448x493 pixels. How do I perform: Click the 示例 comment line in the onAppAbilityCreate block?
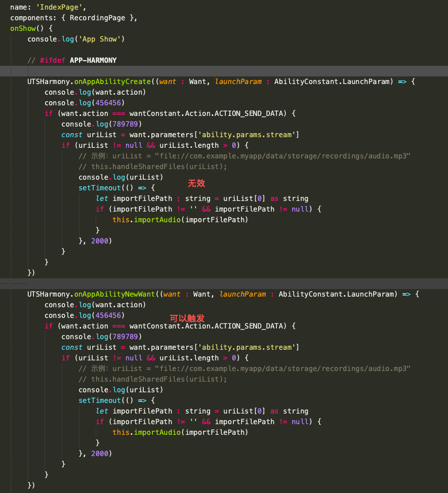click(x=244, y=156)
